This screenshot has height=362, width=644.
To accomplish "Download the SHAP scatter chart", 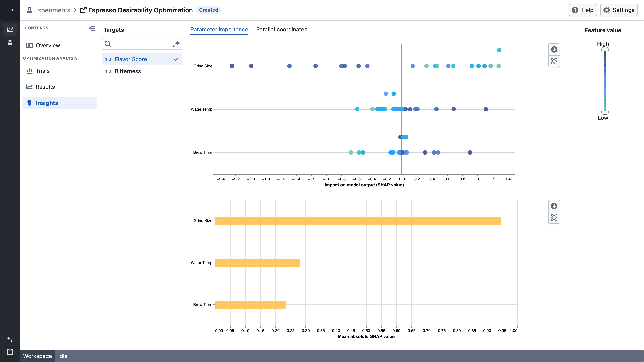I will click(x=554, y=49).
